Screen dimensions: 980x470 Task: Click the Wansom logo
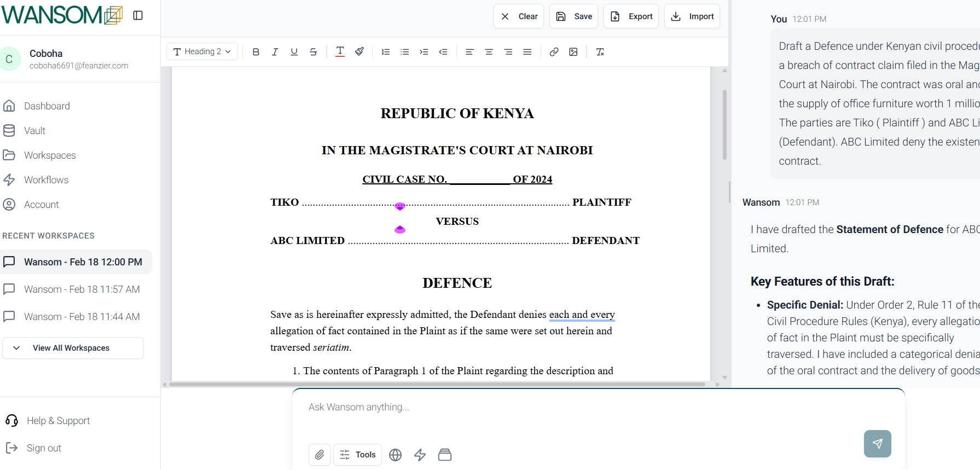(x=62, y=15)
